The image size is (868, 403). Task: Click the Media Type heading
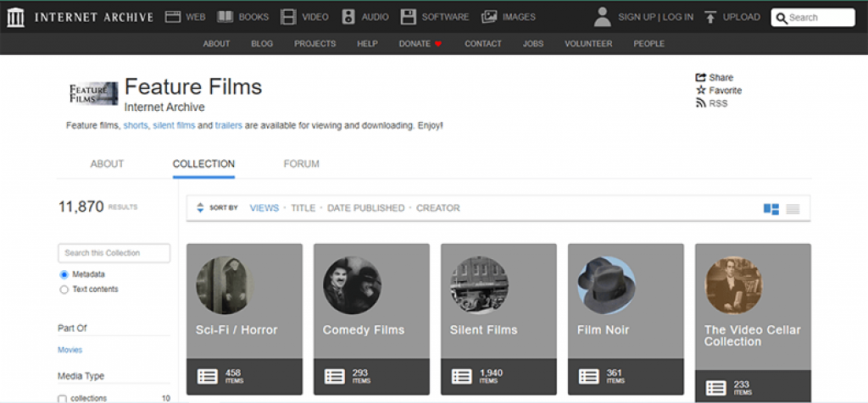[81, 376]
